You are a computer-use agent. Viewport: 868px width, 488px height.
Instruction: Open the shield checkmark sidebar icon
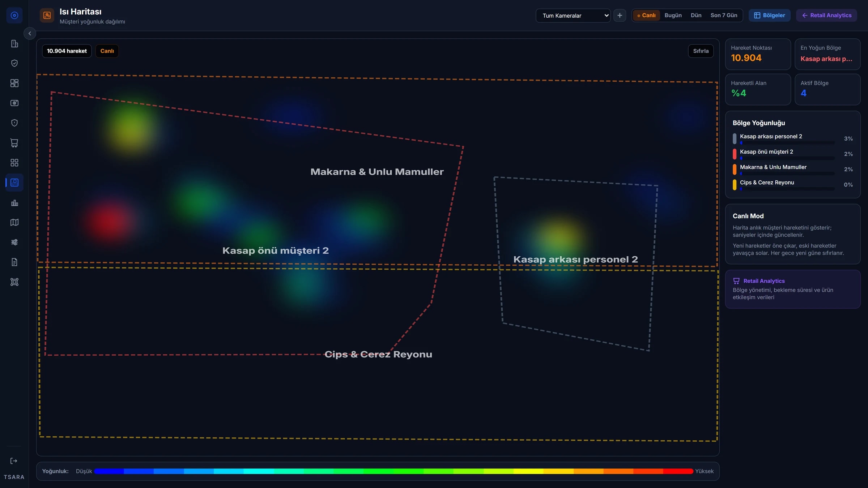click(14, 63)
